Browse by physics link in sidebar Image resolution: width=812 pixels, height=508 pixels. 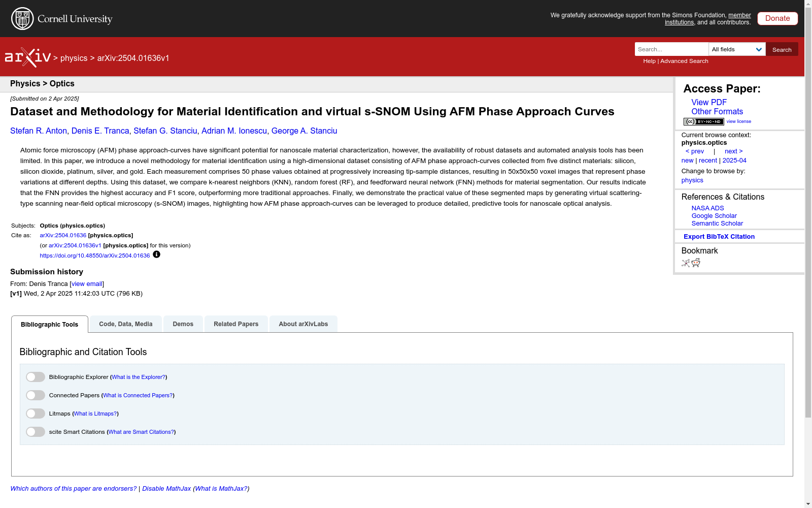[x=692, y=180]
